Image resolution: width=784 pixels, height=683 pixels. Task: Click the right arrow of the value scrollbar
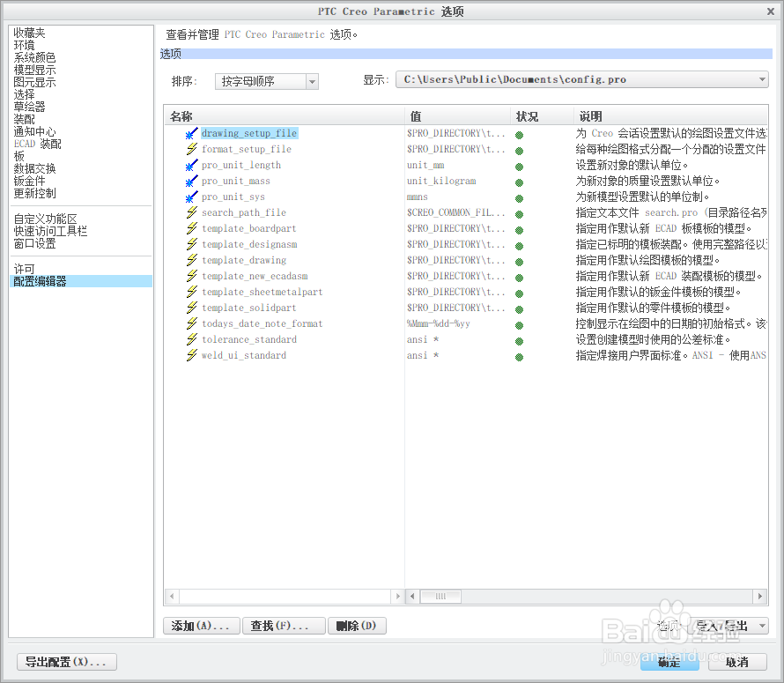(760, 597)
